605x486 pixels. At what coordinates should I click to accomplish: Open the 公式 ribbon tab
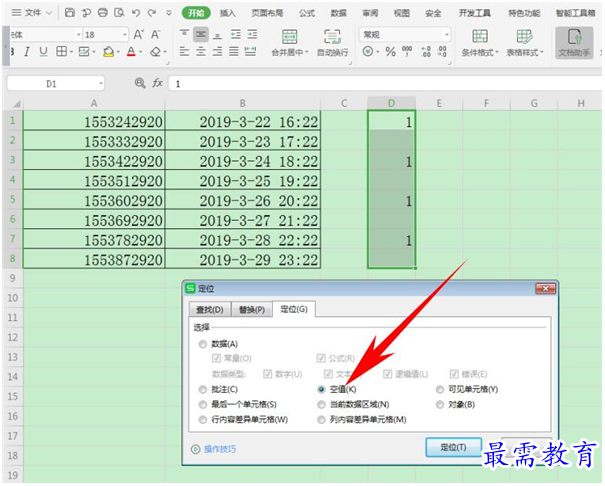point(307,13)
